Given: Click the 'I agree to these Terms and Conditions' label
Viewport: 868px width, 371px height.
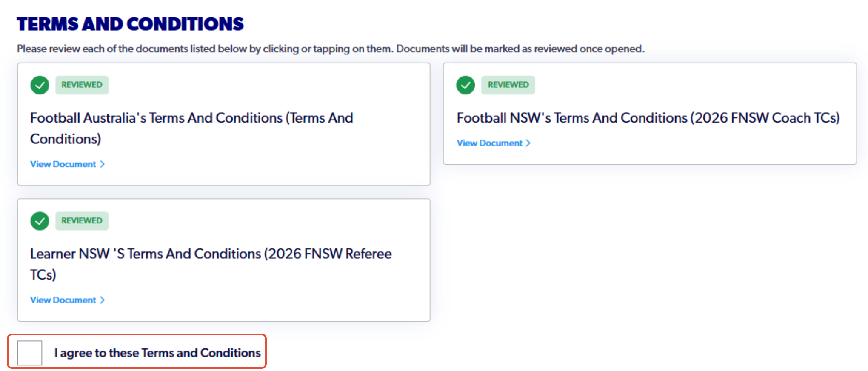Looking at the screenshot, I should point(157,353).
